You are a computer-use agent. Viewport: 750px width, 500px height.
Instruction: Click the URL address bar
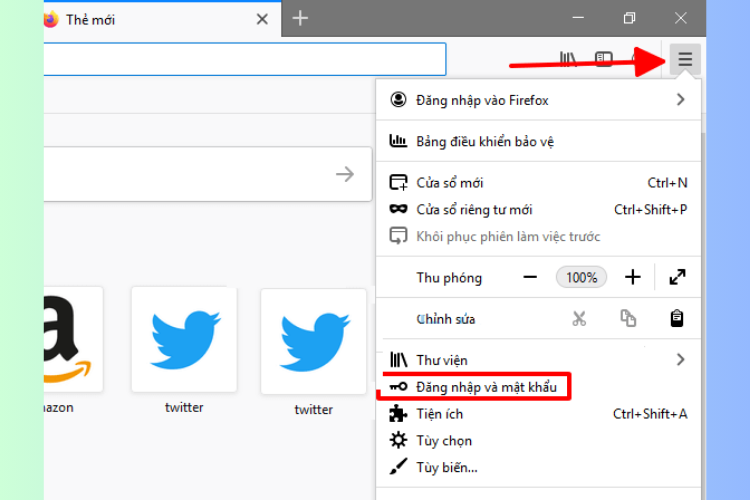coord(245,59)
